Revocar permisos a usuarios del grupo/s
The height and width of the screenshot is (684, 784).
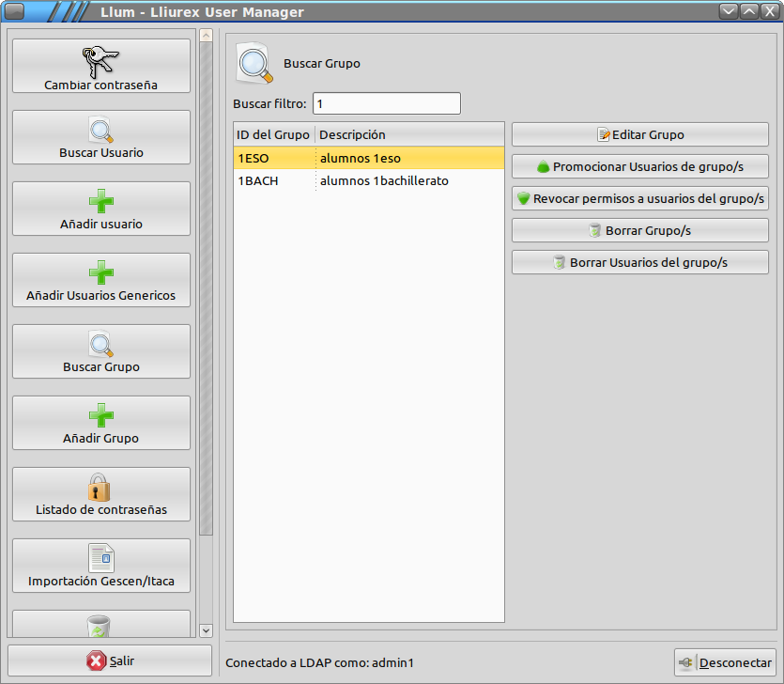point(640,198)
